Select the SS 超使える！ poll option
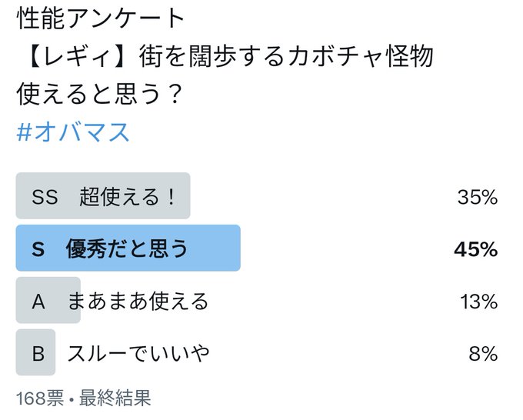Image resolution: width=523 pixels, height=420 pixels. pyautogui.click(x=257, y=196)
